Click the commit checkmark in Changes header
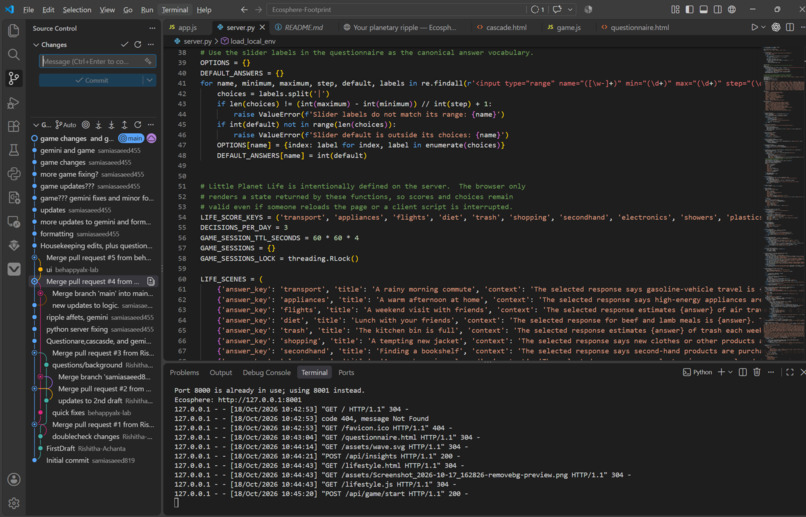 [124, 45]
